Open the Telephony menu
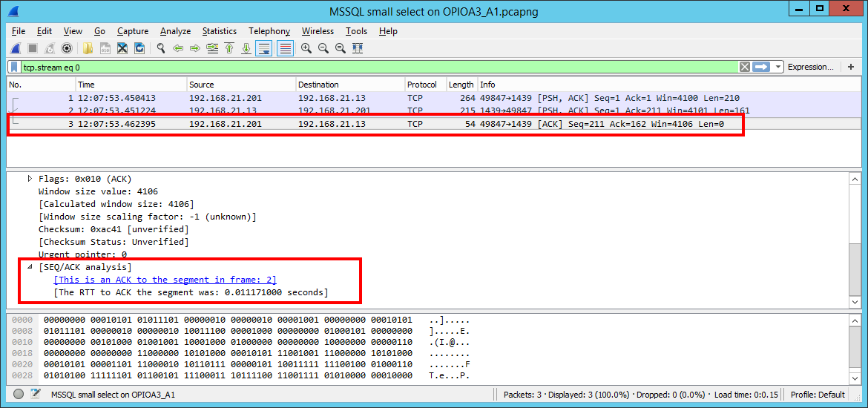This screenshot has width=868, height=408. click(x=269, y=31)
